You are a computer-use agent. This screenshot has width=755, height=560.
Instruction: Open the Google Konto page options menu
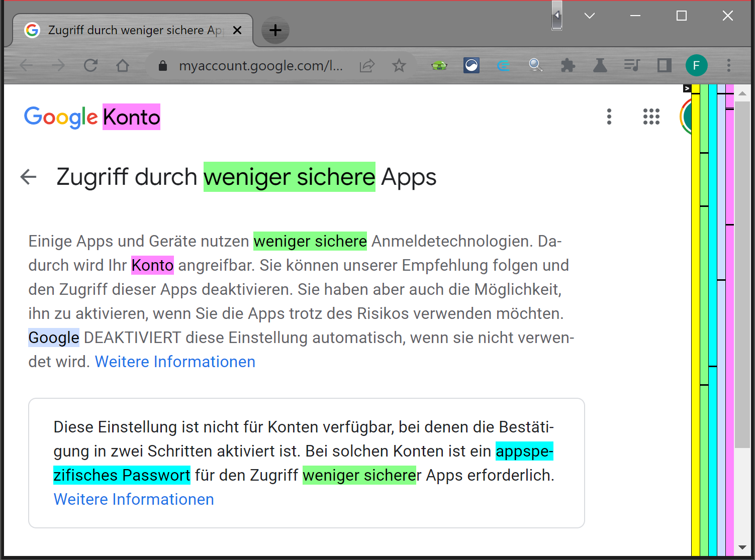point(609,117)
